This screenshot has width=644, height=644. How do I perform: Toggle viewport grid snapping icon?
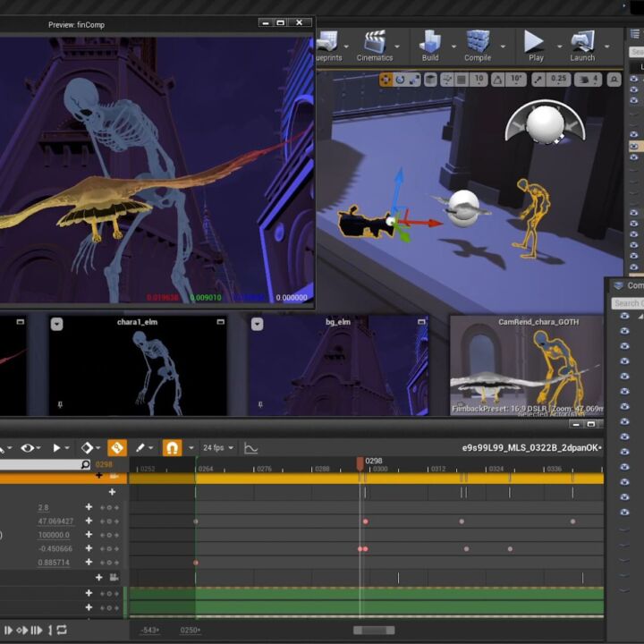(460, 80)
